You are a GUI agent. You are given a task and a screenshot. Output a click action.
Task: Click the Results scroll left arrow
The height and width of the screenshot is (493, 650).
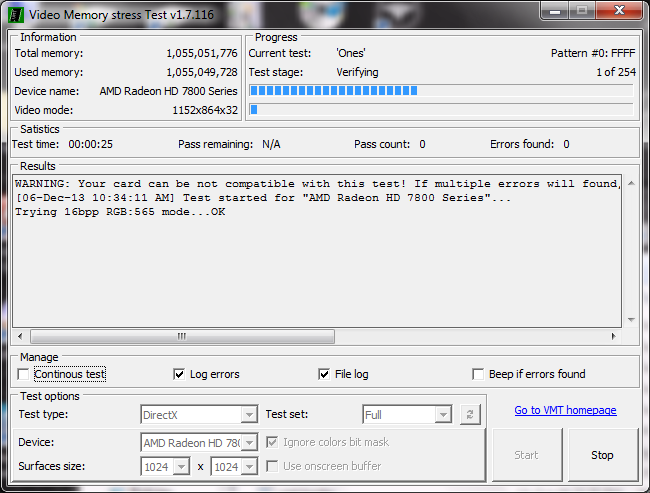pyautogui.click(x=20, y=336)
